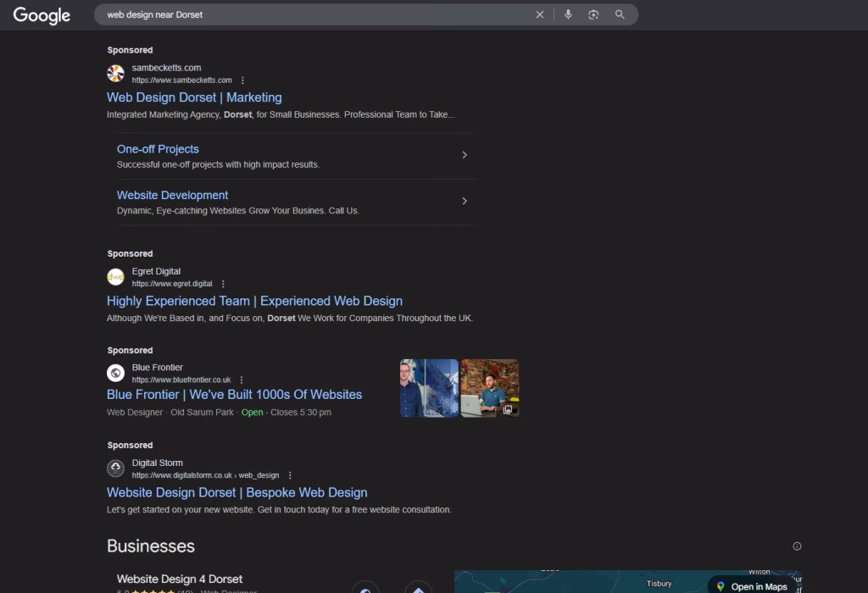Click the Blue Frontier advertiser name
The height and width of the screenshot is (593, 868).
click(x=157, y=368)
